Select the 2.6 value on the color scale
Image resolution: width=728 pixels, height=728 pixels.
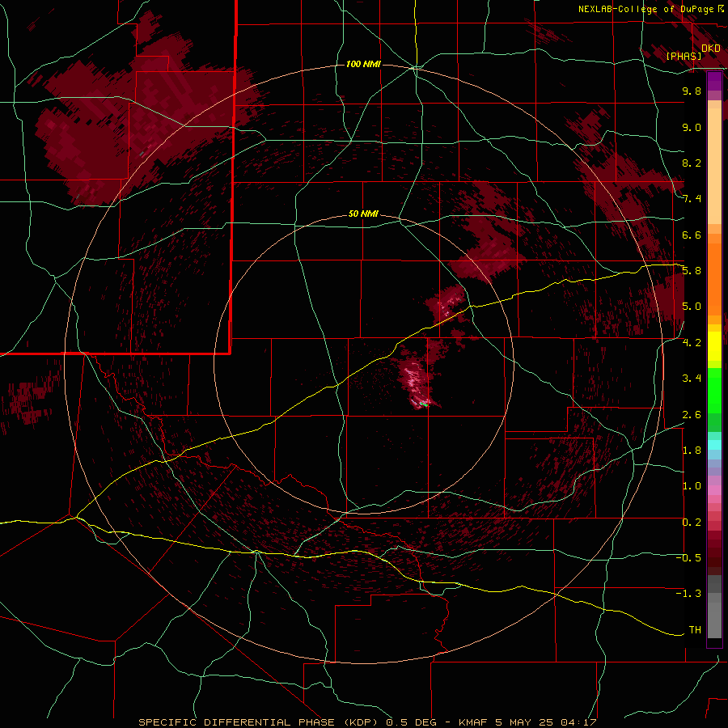[692, 415]
